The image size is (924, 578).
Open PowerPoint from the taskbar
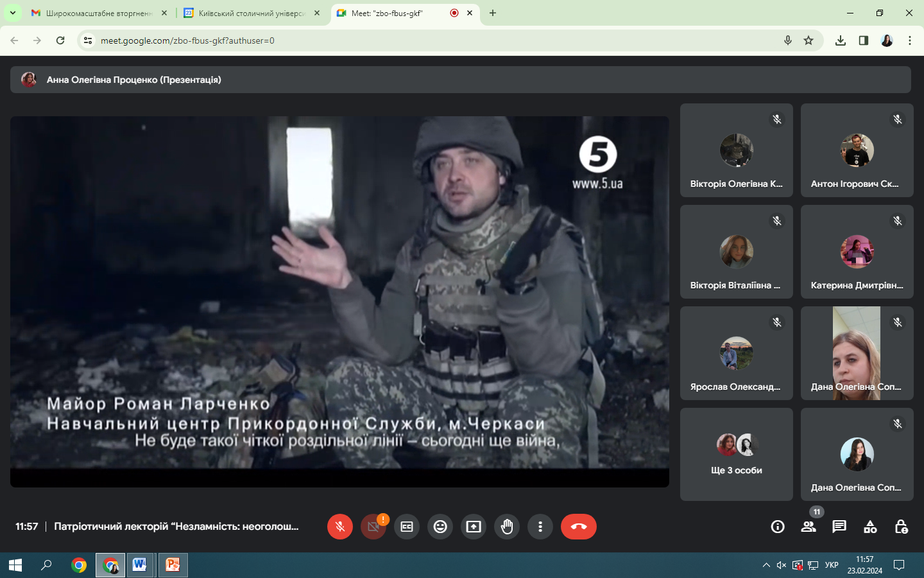[173, 565]
